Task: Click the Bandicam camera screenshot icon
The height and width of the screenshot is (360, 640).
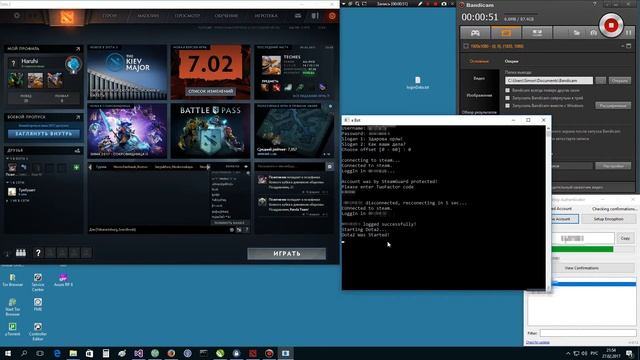Action: (593, 33)
